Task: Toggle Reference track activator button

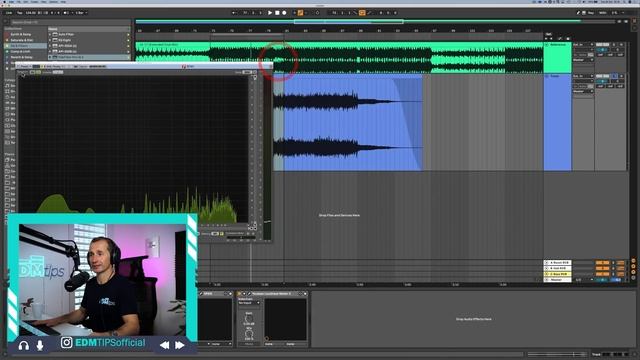Action: point(602,44)
